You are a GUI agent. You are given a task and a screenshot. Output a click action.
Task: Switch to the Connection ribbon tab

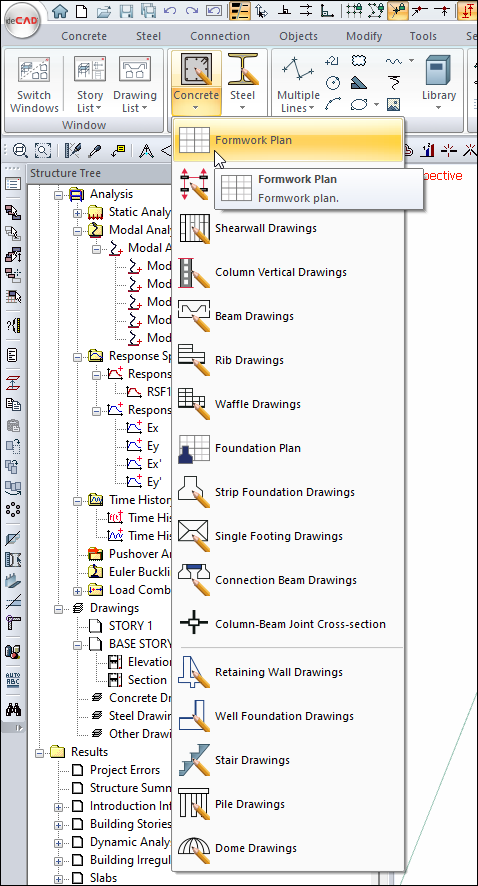(x=220, y=36)
